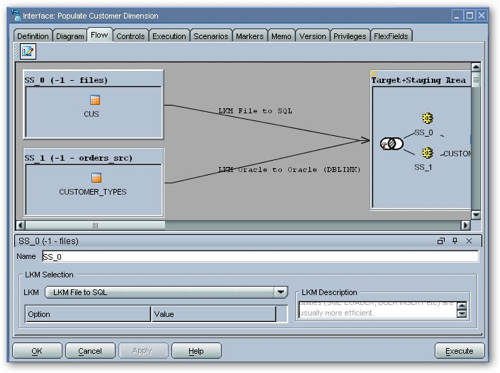The width and height of the screenshot is (500, 373).
Task: Switch to the Diagram tab
Action: click(70, 36)
